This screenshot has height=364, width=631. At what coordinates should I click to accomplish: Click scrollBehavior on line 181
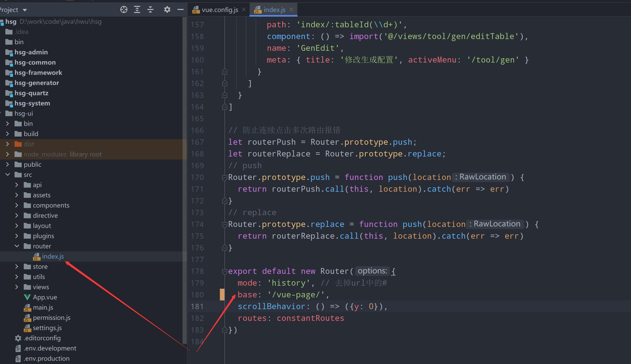(271, 307)
